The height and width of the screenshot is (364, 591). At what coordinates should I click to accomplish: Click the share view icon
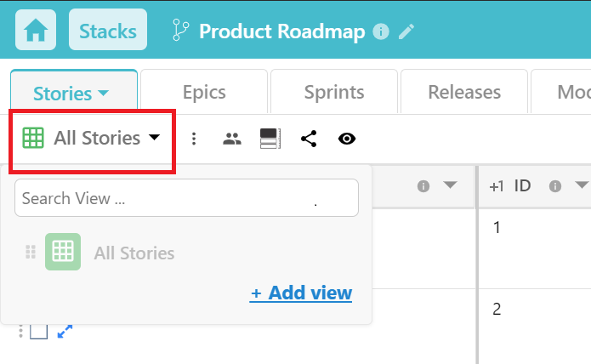coord(309,139)
